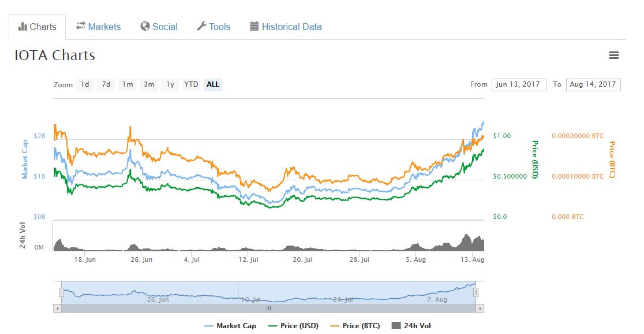View the Historical Data tab
Viewport: 644px width, 334px height.
click(x=286, y=27)
